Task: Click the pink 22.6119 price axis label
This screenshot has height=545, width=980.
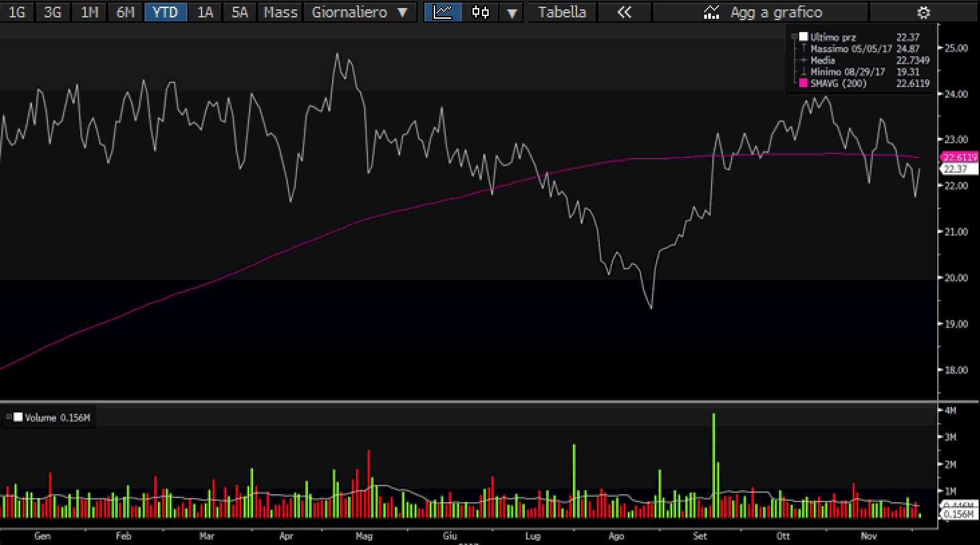Action: click(960, 157)
